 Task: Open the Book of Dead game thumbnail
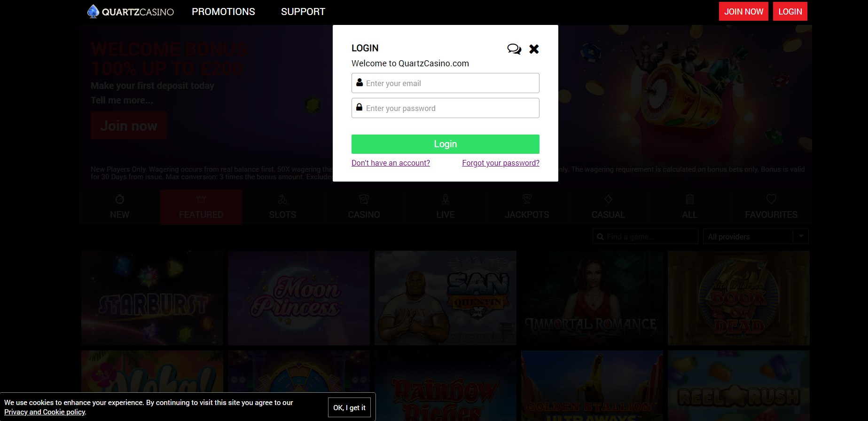739,298
